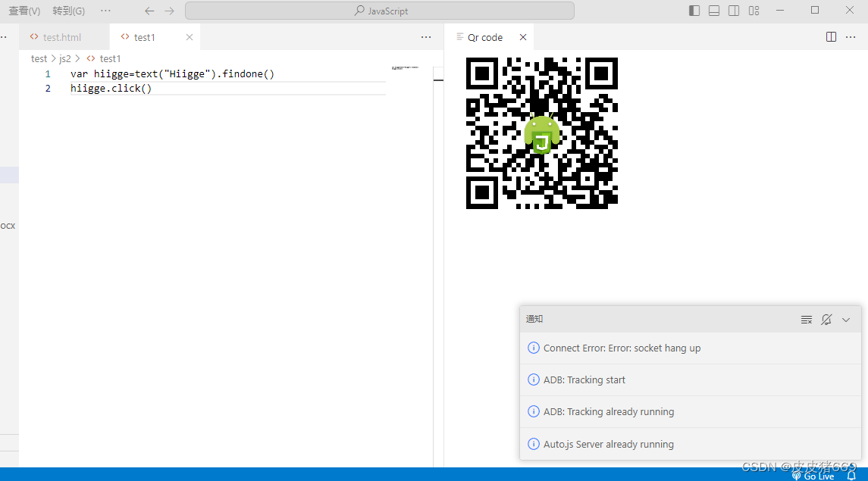
Task: Select the test1 editor tab
Action: click(145, 37)
